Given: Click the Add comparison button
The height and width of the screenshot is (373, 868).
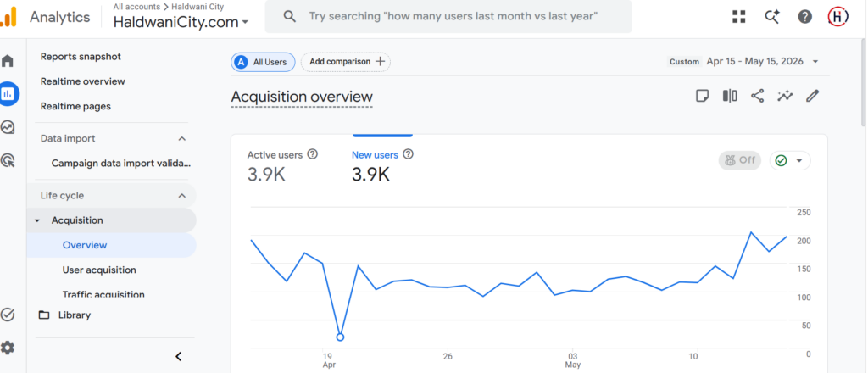Looking at the screenshot, I should point(346,62).
